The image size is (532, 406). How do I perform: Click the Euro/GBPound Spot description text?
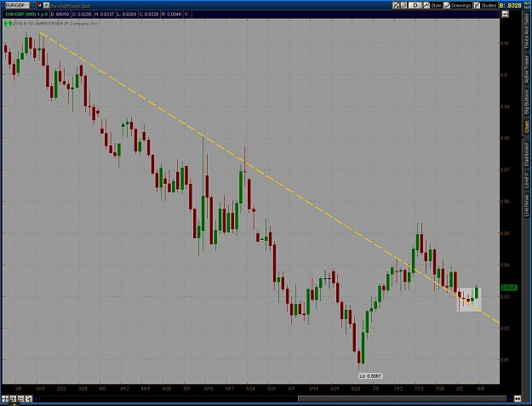click(70, 6)
